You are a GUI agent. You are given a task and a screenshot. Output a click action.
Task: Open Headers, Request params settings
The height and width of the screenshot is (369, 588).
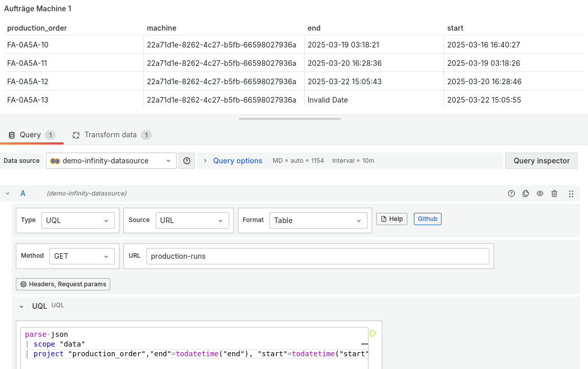(x=63, y=284)
